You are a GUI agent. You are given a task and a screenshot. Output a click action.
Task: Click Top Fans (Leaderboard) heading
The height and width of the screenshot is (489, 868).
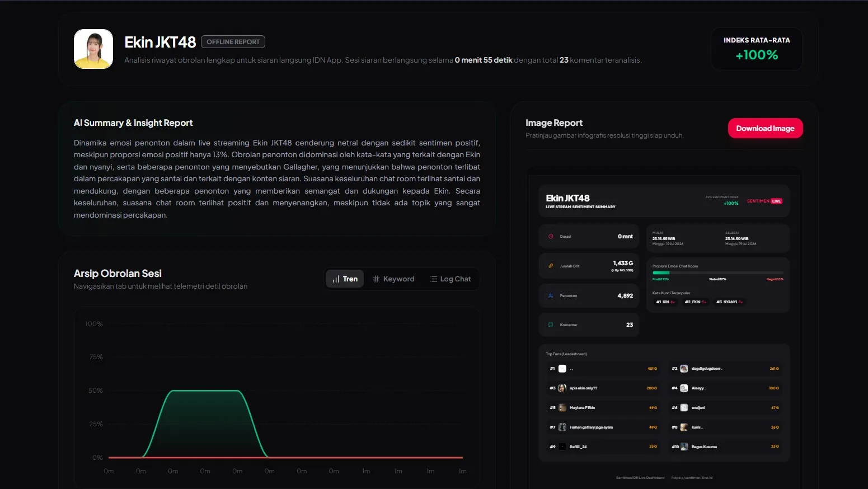(x=566, y=354)
